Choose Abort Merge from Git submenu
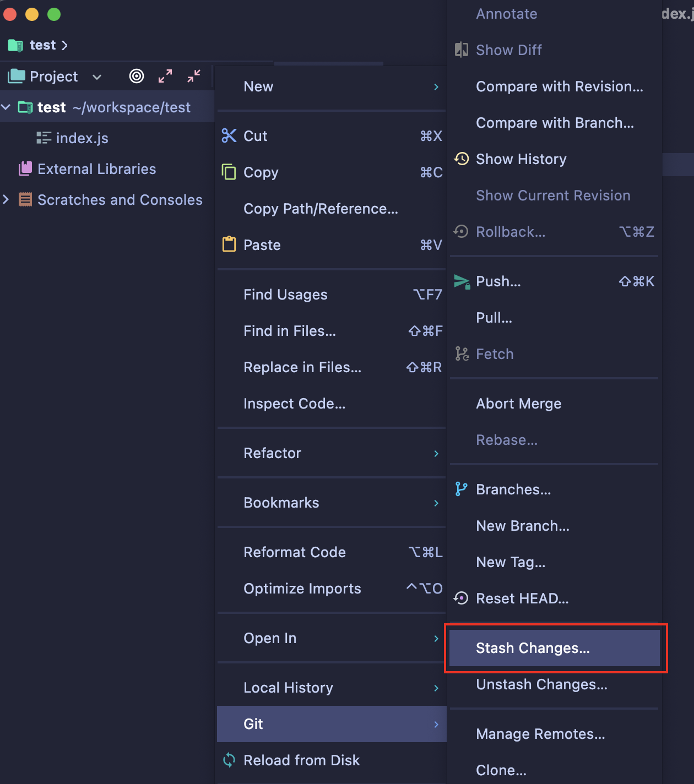The height and width of the screenshot is (784, 694). click(x=518, y=403)
